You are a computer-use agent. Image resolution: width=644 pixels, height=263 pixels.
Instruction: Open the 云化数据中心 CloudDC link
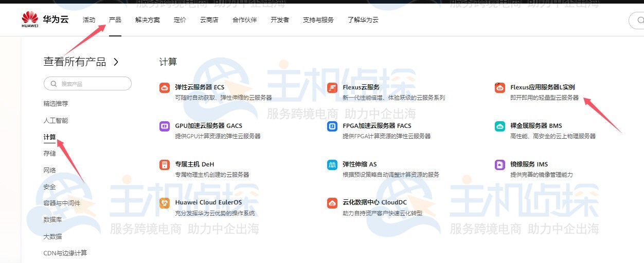click(x=375, y=202)
